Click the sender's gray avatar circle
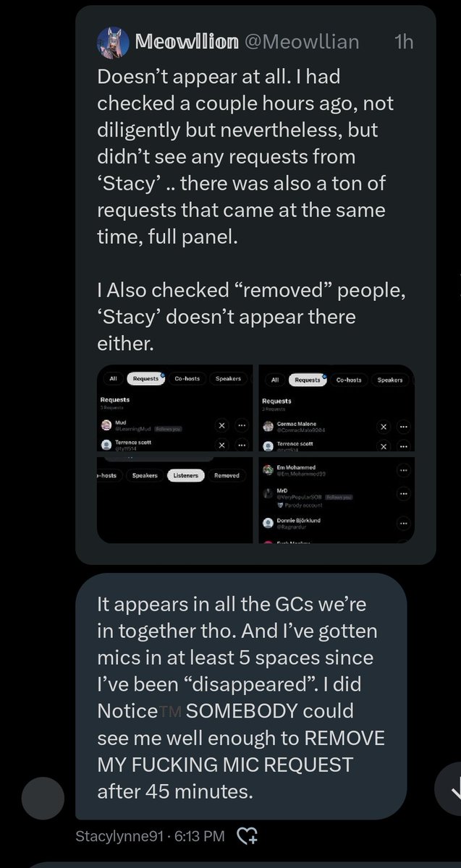 pyautogui.click(x=43, y=798)
